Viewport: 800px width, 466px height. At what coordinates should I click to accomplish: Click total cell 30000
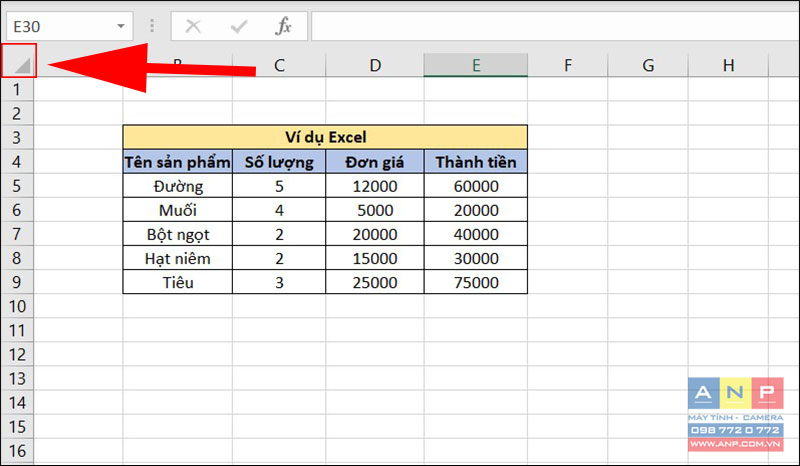tap(476, 258)
